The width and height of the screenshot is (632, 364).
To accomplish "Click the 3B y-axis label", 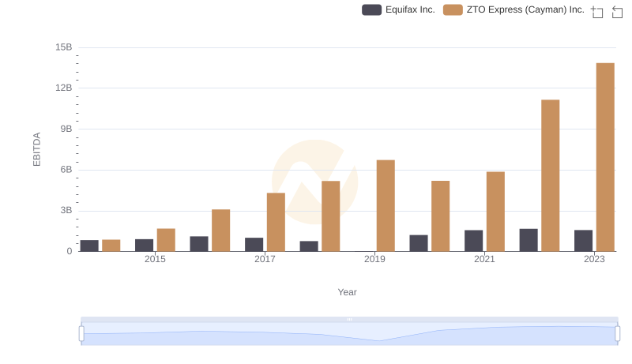I will [x=66, y=210].
